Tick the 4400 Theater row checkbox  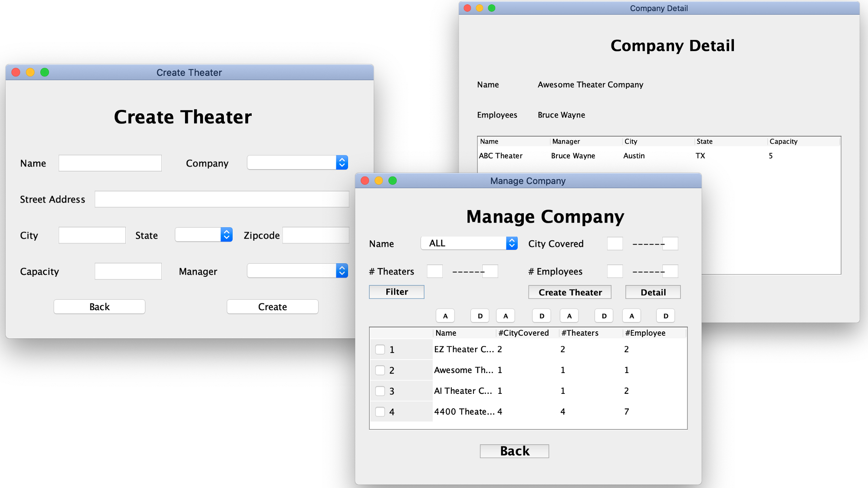coord(380,412)
